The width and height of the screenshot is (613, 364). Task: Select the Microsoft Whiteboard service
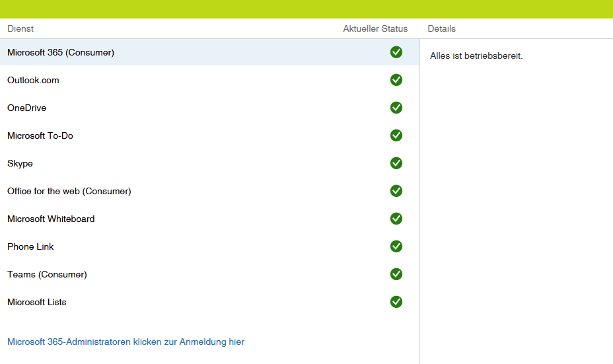coord(209,219)
